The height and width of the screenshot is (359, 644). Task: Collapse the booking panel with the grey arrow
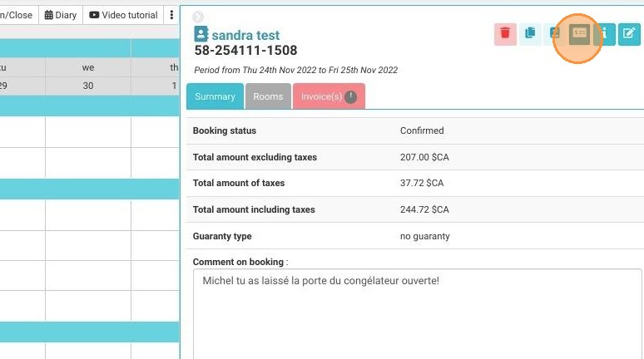coord(198,17)
